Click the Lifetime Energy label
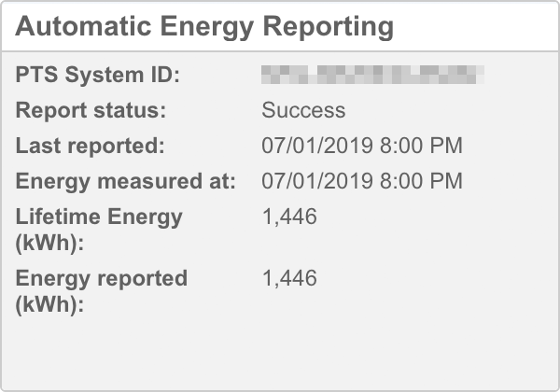 point(99,217)
